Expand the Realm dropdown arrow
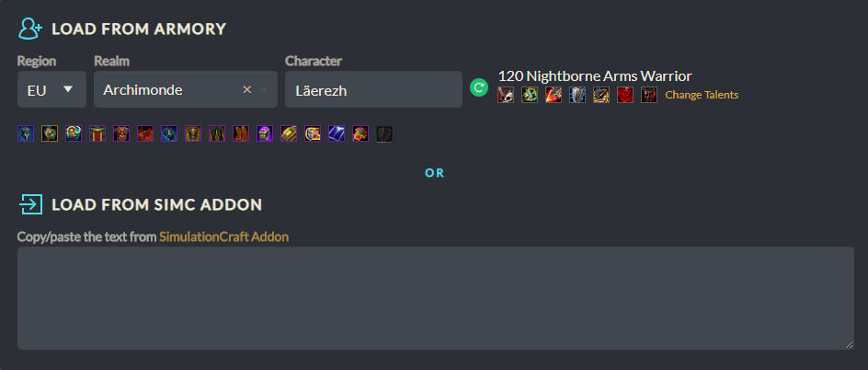Screen dimensions: 868x370 (x=265, y=90)
